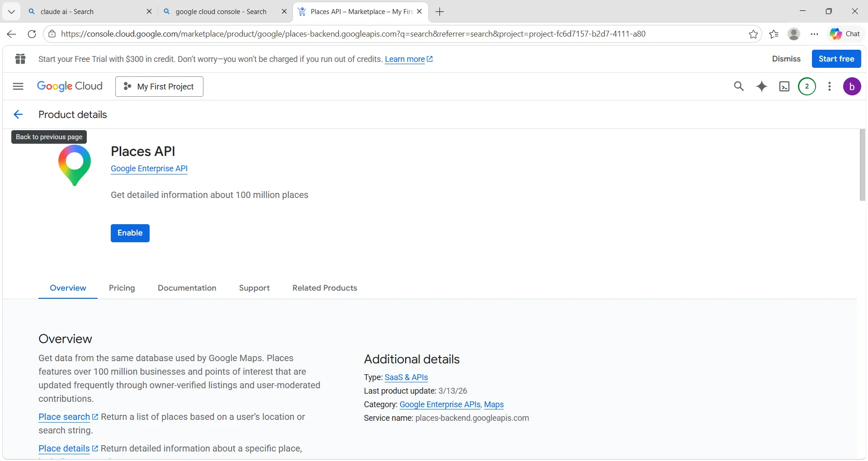Open the Google Cloud navigation hamburger menu
The image size is (868, 461).
tap(18, 86)
